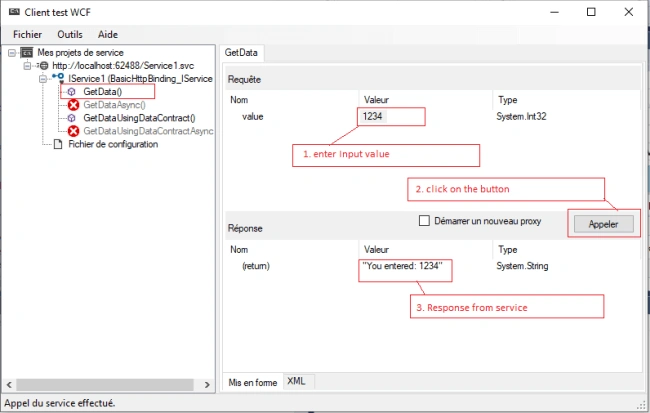This screenshot has width=650, height=413.
Task: Click the WCF Test Client title bar icon
Action: 14,12
